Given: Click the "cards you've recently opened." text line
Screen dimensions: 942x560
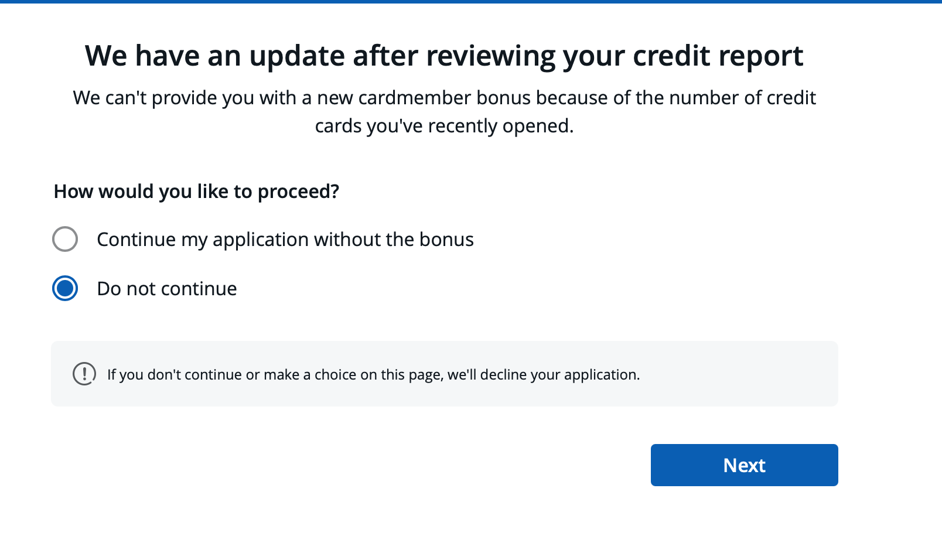Looking at the screenshot, I should coord(443,126).
